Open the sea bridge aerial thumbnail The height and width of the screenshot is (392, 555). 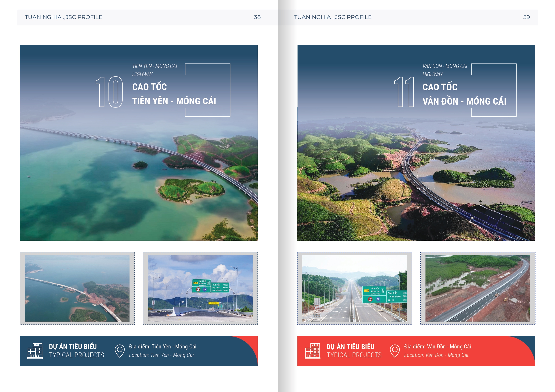coord(77,288)
